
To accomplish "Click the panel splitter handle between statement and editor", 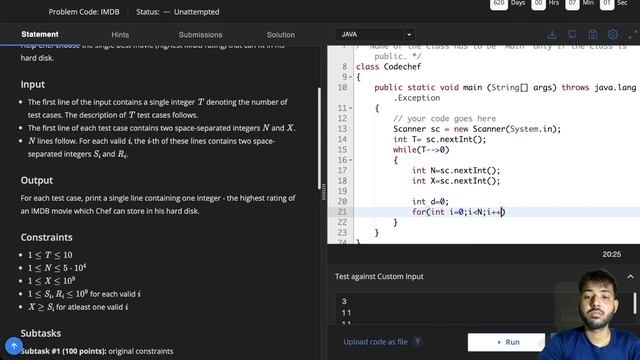I will [324, 192].
